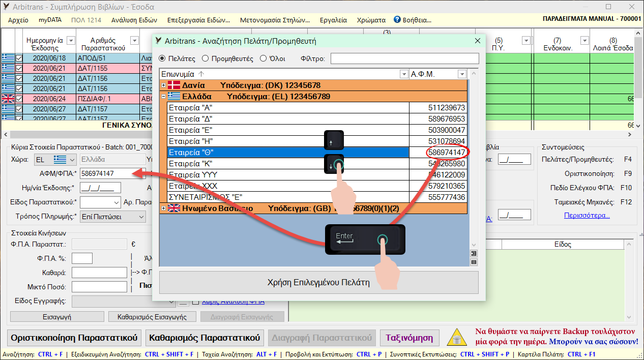The image size is (644, 360).
Task: Click the indented tree-view icon beside the customer list
Action: (x=474, y=253)
